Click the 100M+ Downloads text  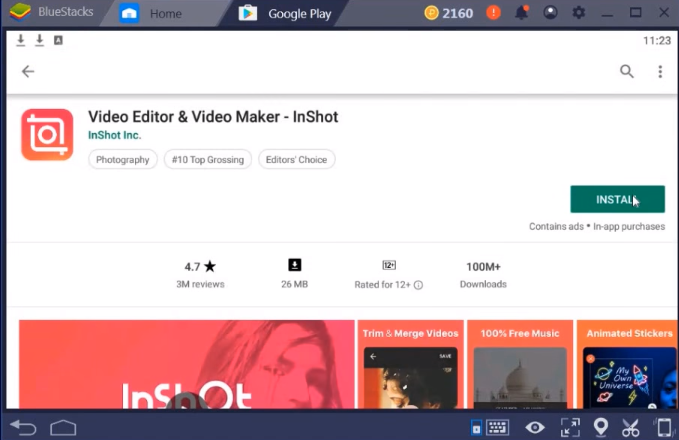[483, 275]
